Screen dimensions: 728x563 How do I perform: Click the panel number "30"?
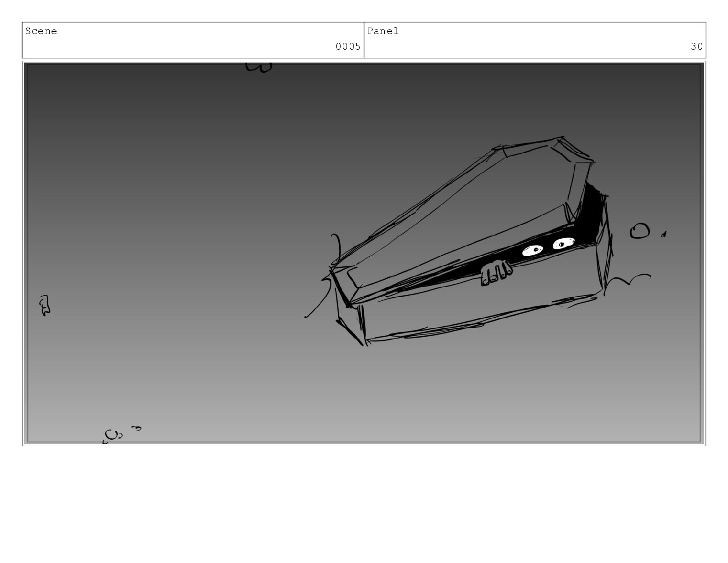click(x=697, y=46)
